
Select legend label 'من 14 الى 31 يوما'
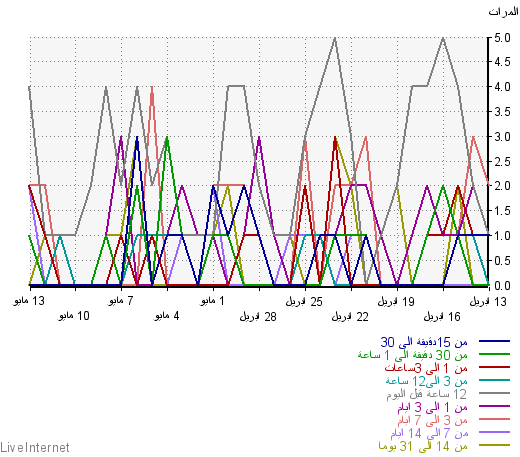tap(423, 446)
